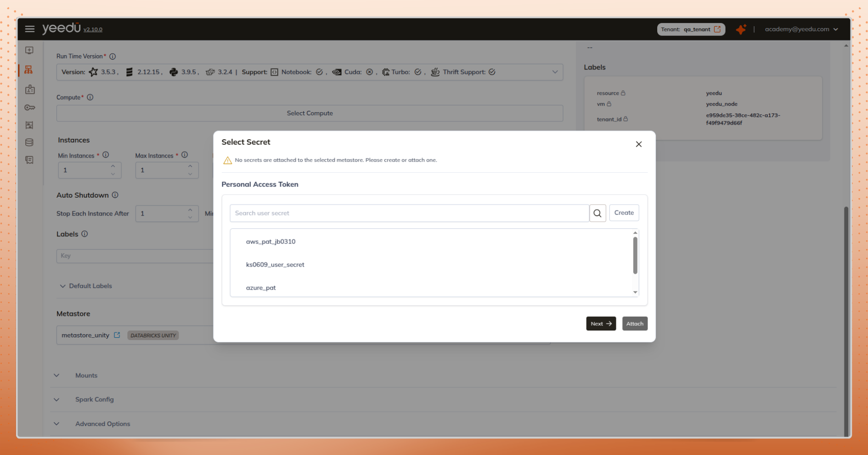The width and height of the screenshot is (868, 455).
Task: Open the hamburger menu next to yeedu logo
Action: pyautogui.click(x=29, y=28)
